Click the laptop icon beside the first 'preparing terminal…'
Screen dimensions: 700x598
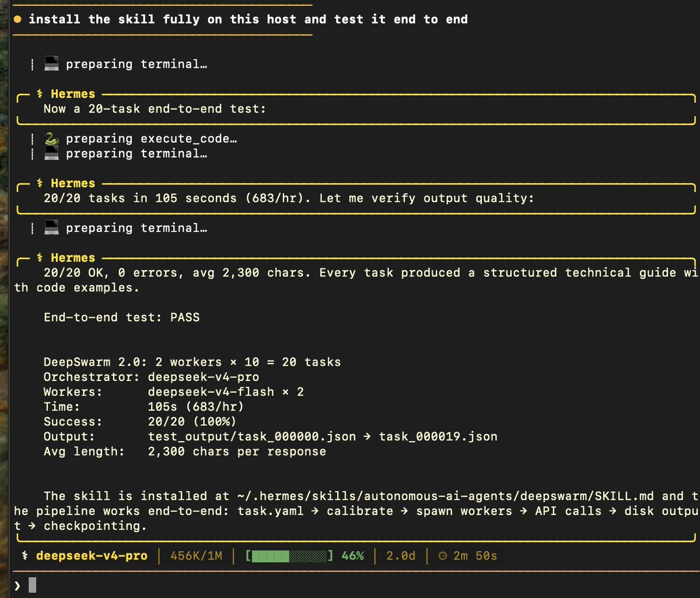tap(52, 64)
